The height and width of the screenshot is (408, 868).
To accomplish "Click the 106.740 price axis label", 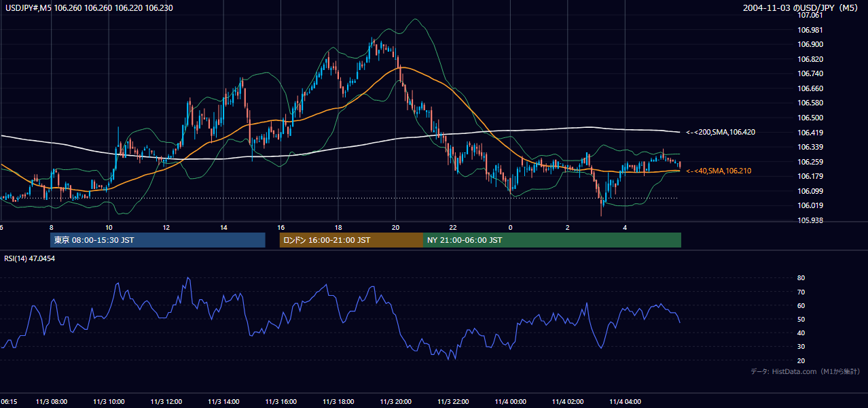I will tap(810, 73).
